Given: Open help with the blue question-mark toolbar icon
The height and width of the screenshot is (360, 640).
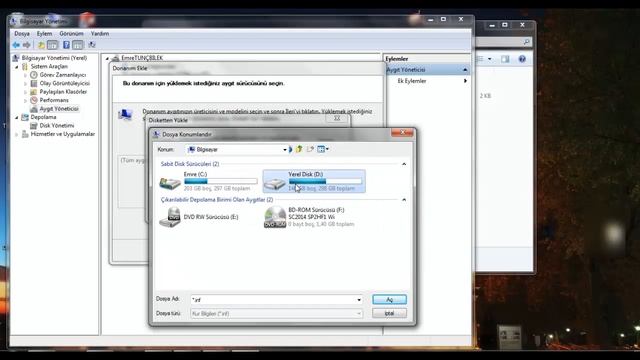Looking at the screenshot, I should (x=66, y=45).
